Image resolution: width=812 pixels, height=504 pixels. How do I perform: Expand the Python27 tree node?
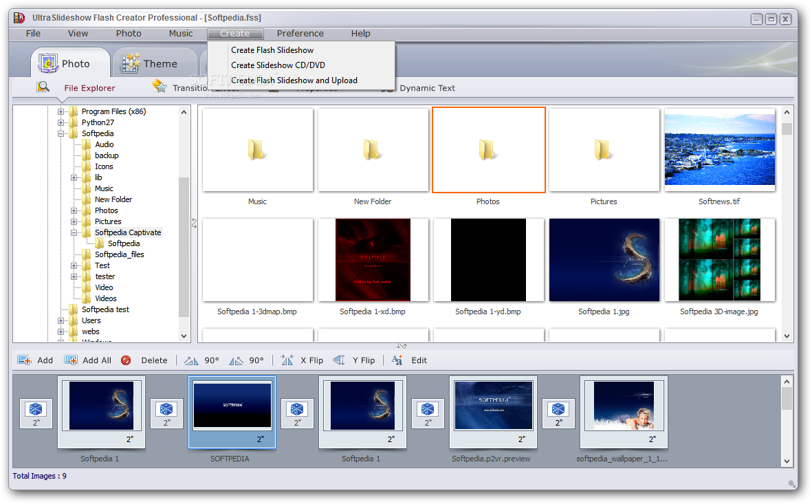pyautogui.click(x=61, y=123)
